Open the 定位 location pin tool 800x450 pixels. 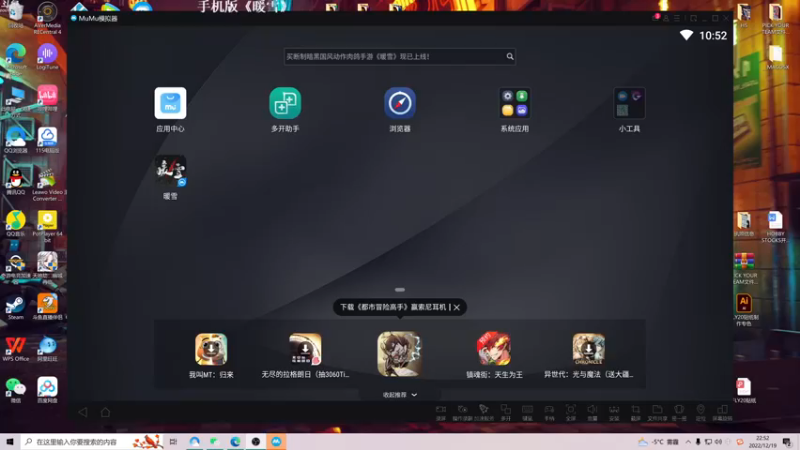click(x=701, y=413)
